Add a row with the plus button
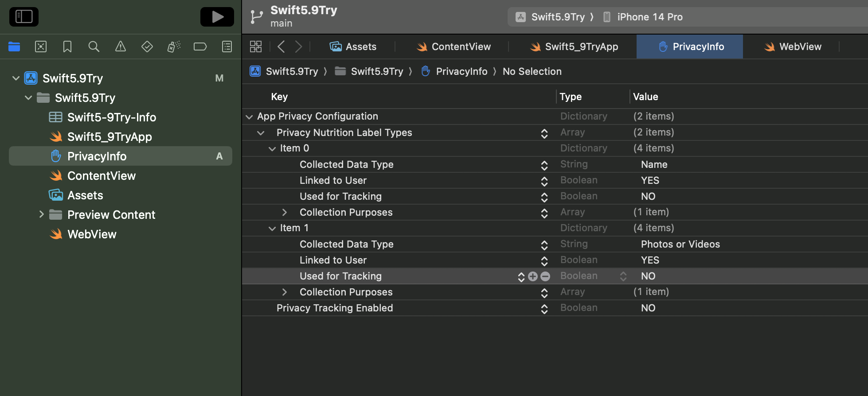The width and height of the screenshot is (868, 396). 533,276
